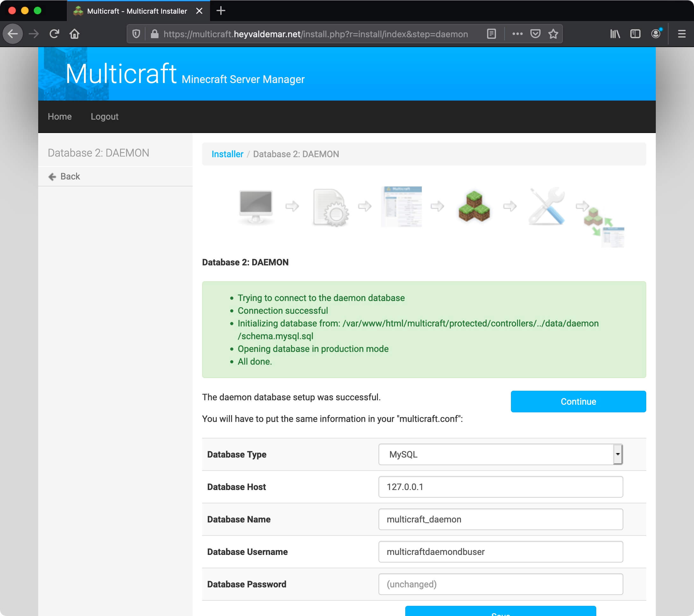This screenshot has width=694, height=616.
Task: Click the Continue button
Action: 578,401
